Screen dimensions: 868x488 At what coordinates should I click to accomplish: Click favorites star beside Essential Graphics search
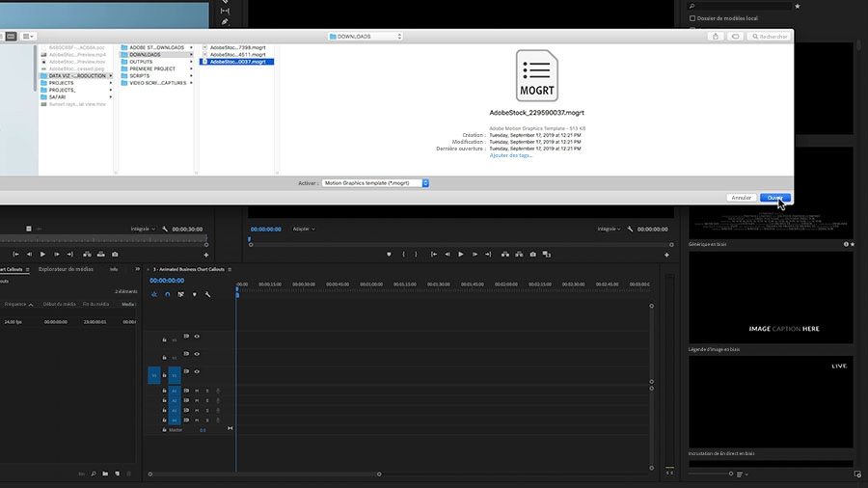pos(798,6)
